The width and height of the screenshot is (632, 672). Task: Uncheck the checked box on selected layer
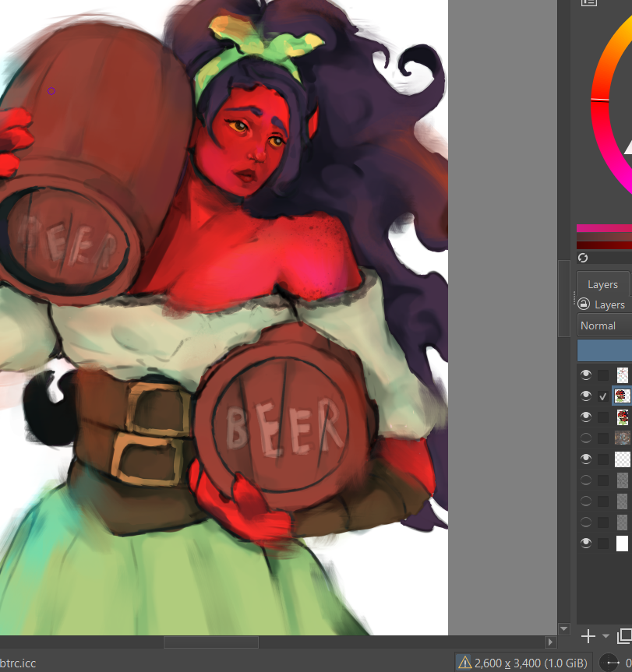603,396
